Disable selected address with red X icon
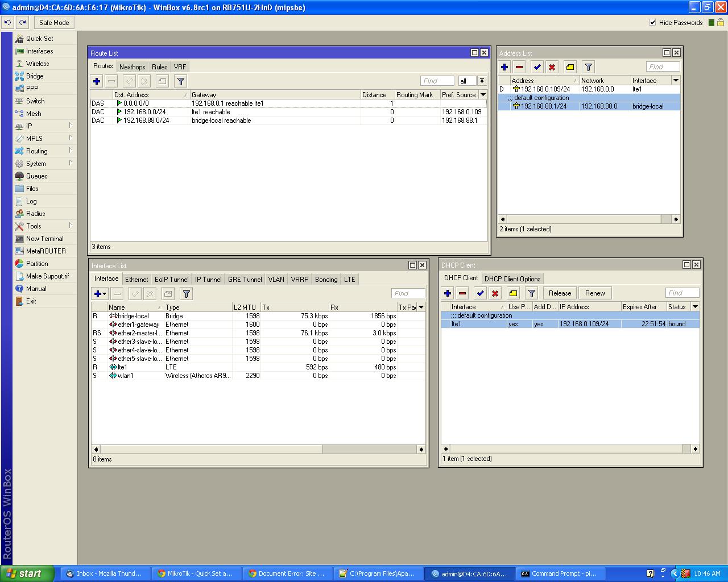 click(x=552, y=67)
